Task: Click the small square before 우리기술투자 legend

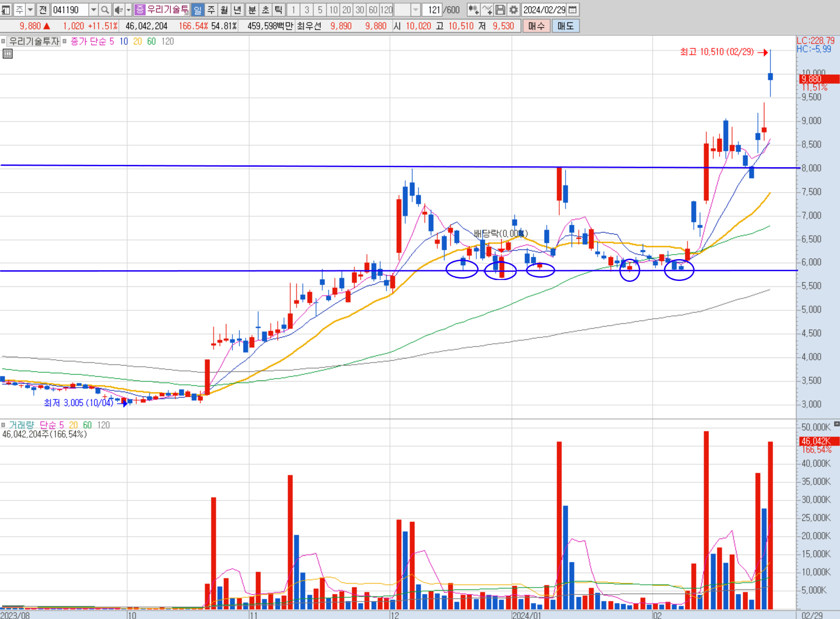Action: (x=3, y=41)
